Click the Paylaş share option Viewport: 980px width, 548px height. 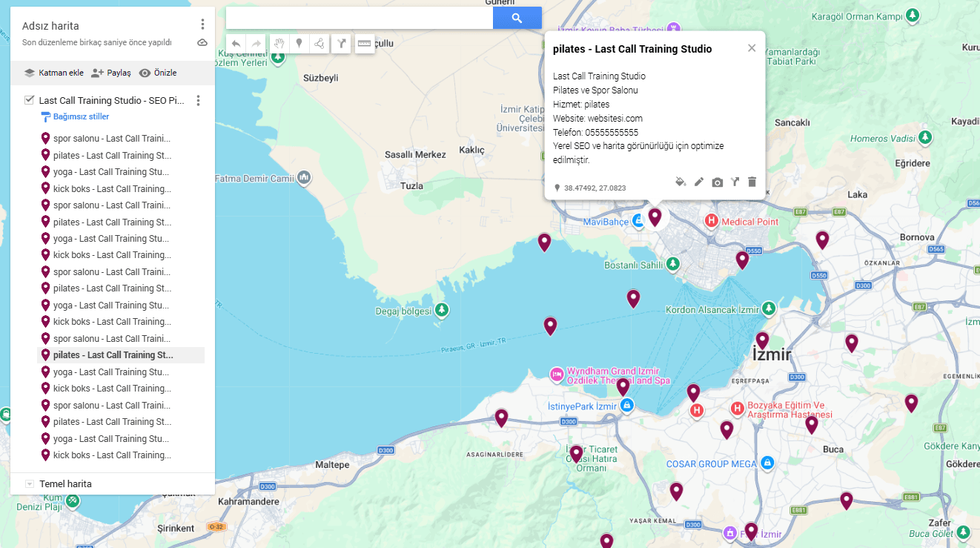tap(110, 73)
